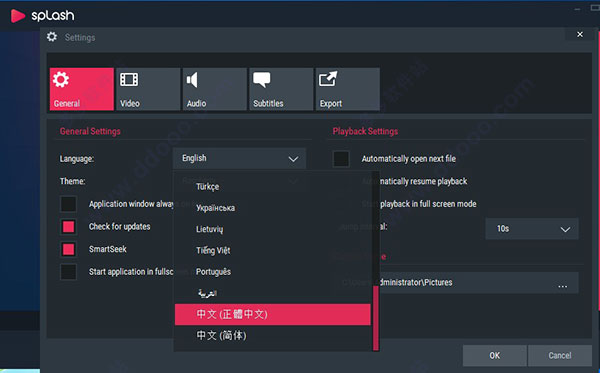Minimize the Splash main window
600x373 pixels.
[x=577, y=9]
